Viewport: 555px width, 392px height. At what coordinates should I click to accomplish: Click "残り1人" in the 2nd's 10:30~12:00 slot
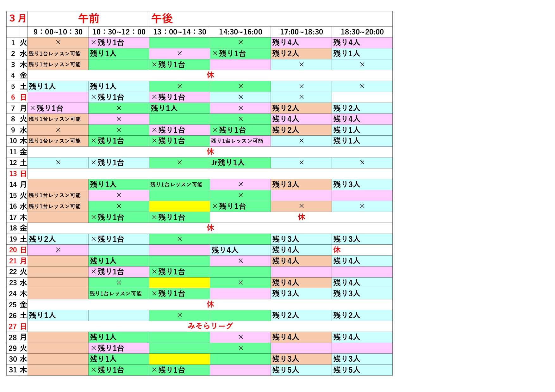tap(103, 54)
